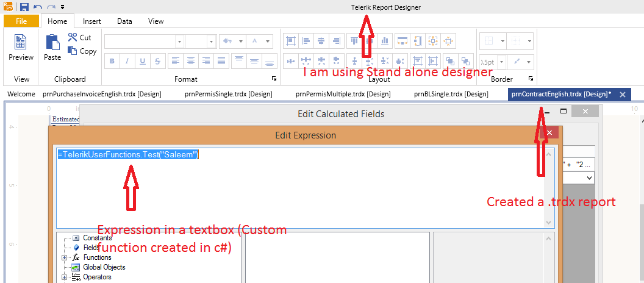
Task: Toggle Underline formatting
Action: pos(142,61)
